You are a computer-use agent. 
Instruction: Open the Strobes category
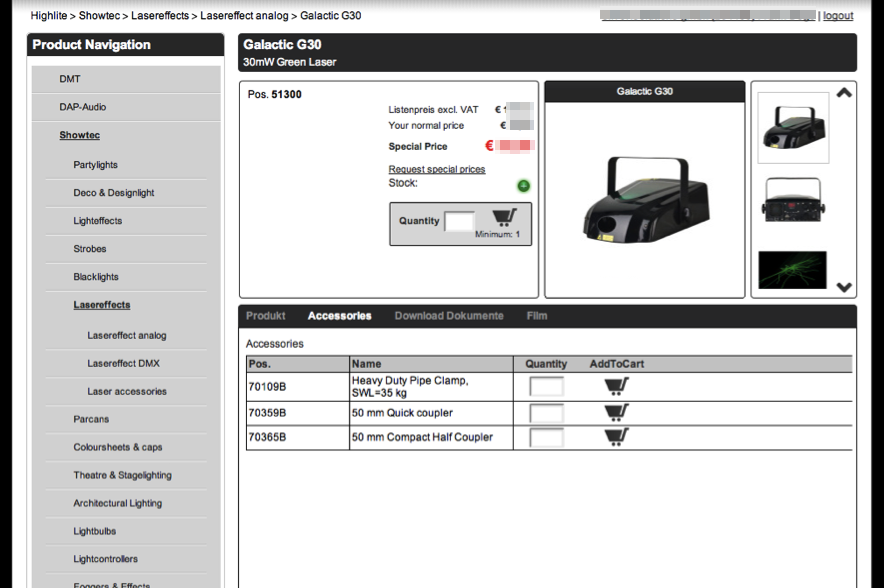tap(90, 249)
